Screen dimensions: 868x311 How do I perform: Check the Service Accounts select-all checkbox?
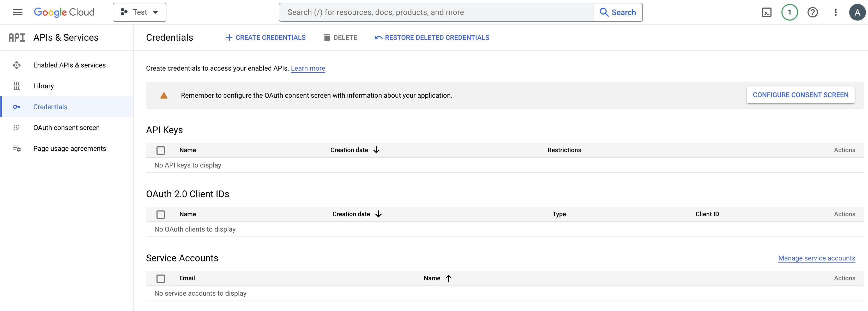161,278
